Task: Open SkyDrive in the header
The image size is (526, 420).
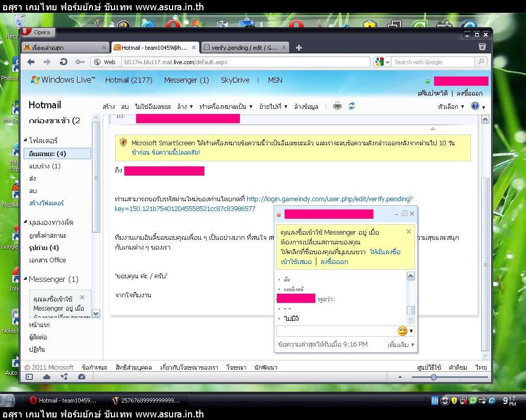Action: tap(235, 80)
